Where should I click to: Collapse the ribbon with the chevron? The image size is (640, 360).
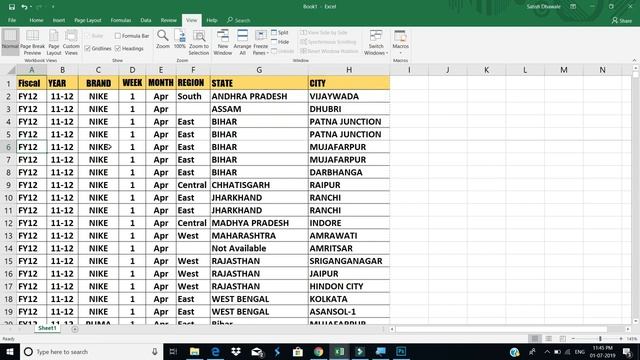(x=634, y=60)
